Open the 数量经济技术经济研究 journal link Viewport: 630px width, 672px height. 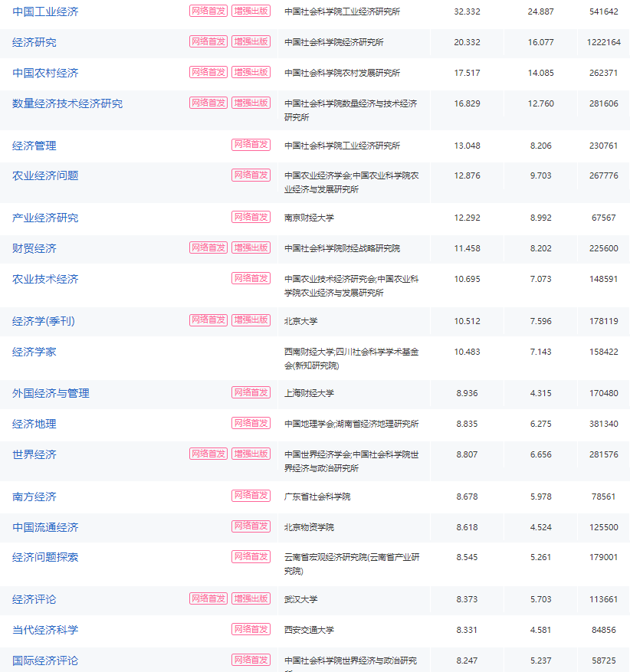[x=67, y=103]
